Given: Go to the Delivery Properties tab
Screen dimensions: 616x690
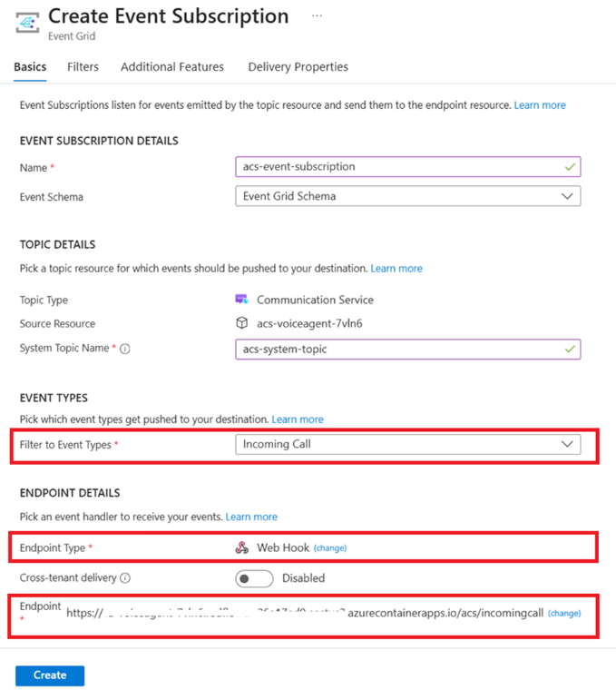Looking at the screenshot, I should click(298, 67).
